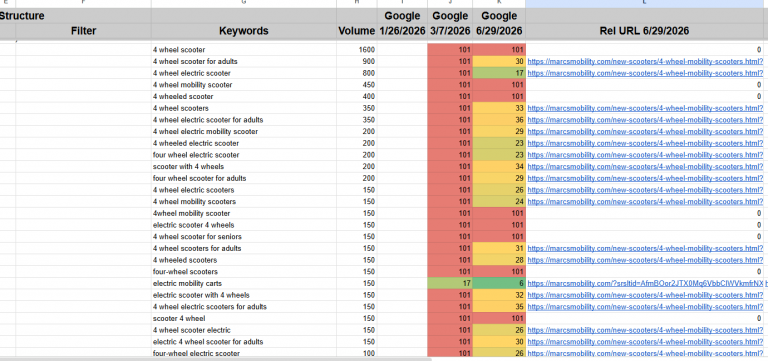Select the 6/29/2026 rank 24 for '4 wheel mobility scooters'

[x=499, y=202]
